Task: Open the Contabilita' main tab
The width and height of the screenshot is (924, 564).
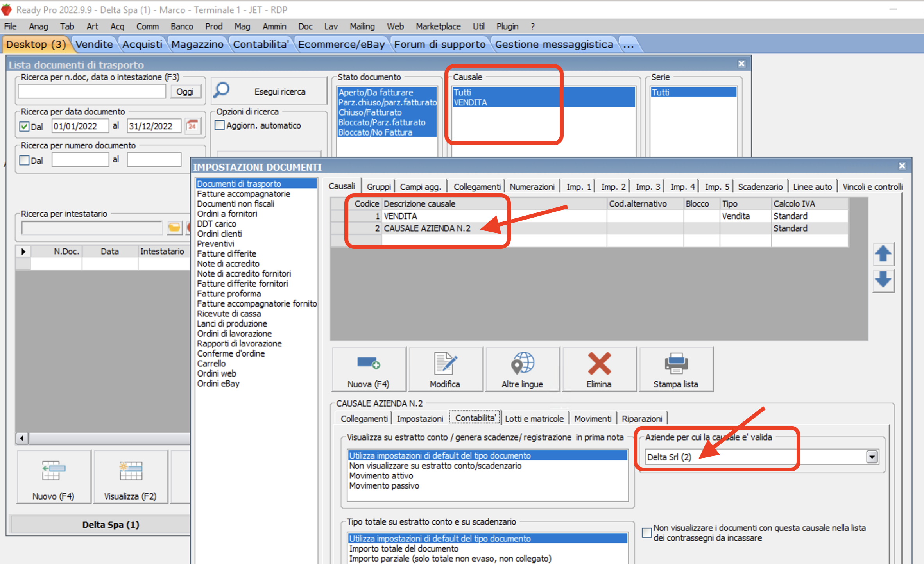Action: (x=261, y=45)
